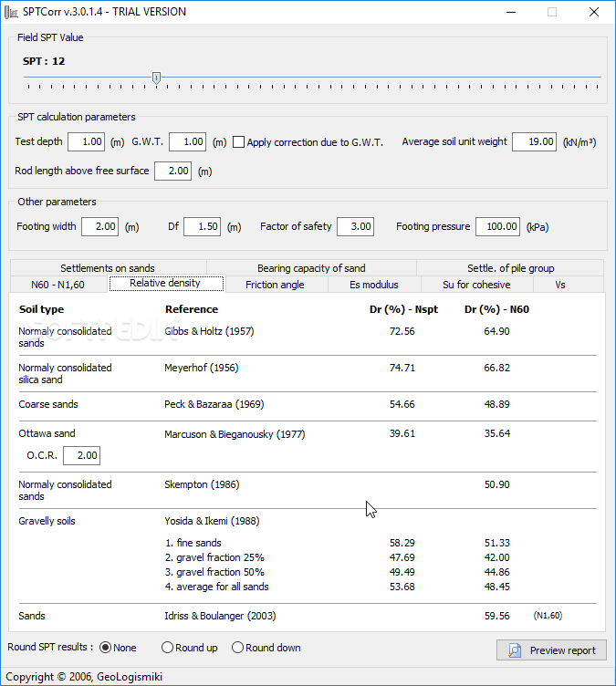Switch to the Friction angle tab

click(275, 285)
